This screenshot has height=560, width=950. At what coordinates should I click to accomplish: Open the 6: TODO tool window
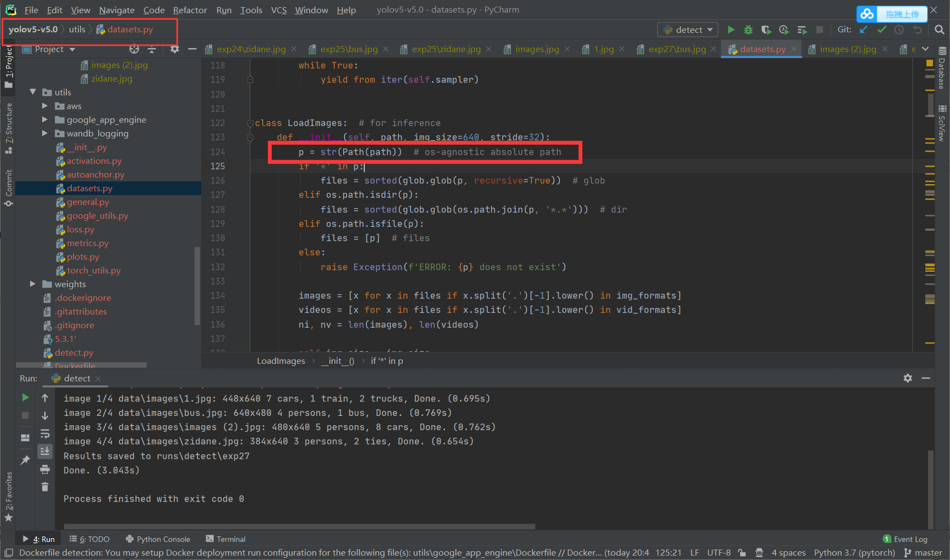tap(89, 539)
